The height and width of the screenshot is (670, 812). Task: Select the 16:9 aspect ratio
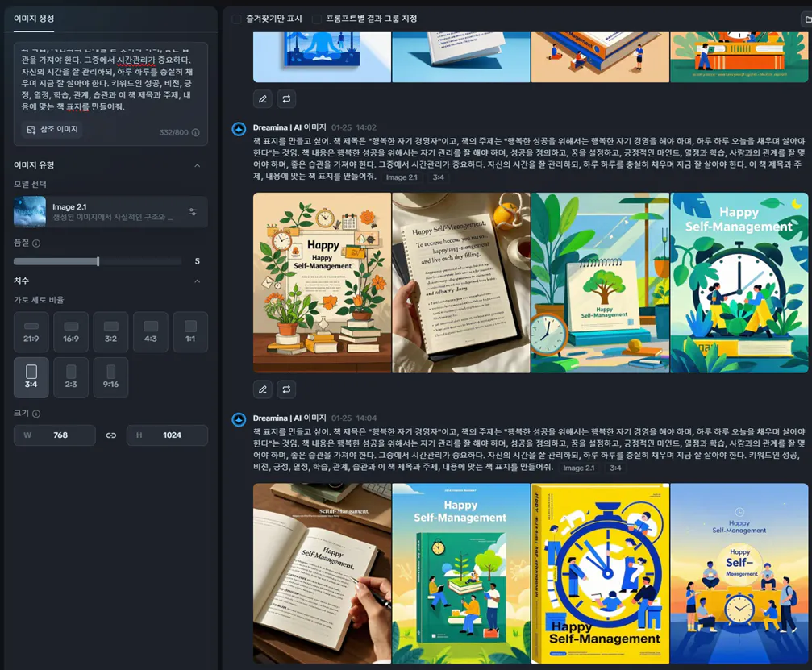[71, 332]
